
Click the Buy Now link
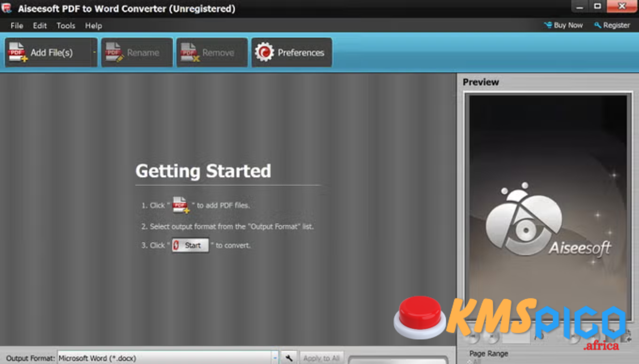click(564, 25)
